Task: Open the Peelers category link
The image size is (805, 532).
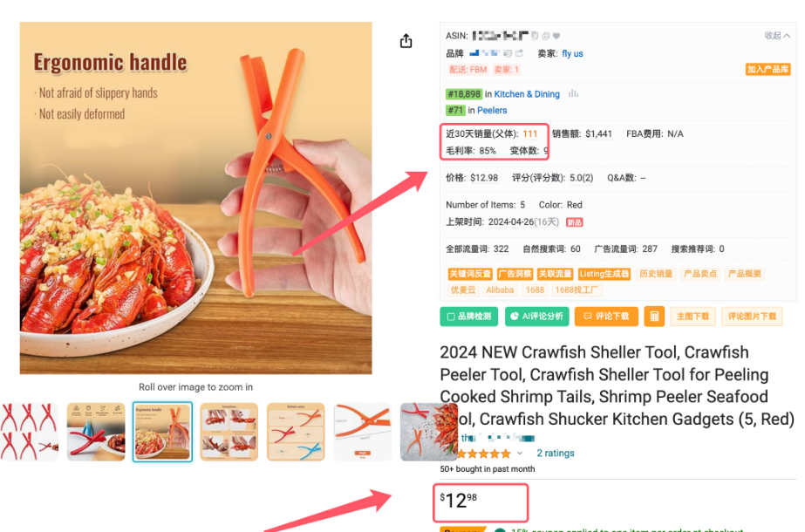Action: coord(492,111)
